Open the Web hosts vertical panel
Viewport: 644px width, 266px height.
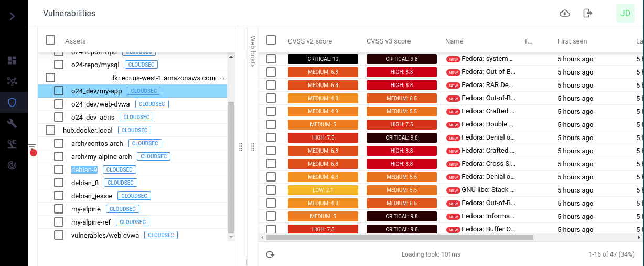(252, 51)
